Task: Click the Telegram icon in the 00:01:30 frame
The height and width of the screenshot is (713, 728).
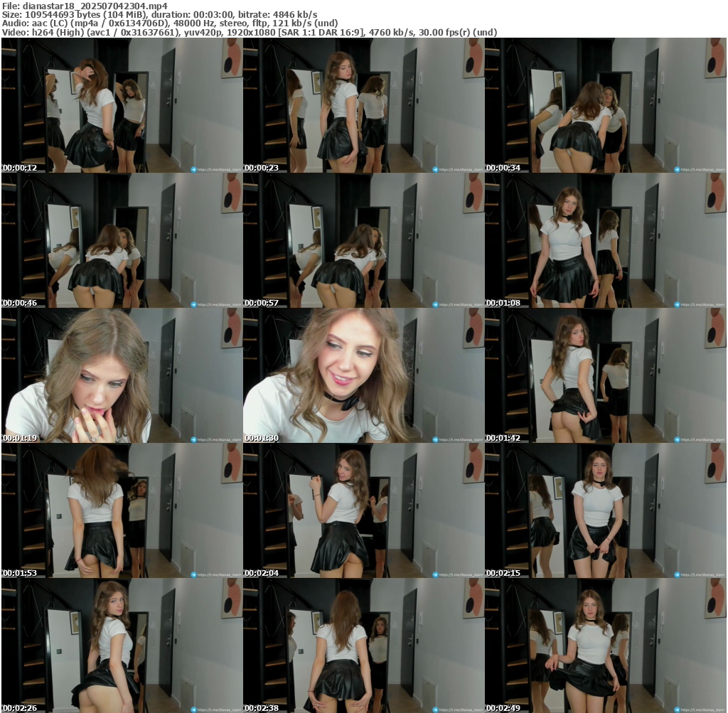Action: (x=435, y=439)
